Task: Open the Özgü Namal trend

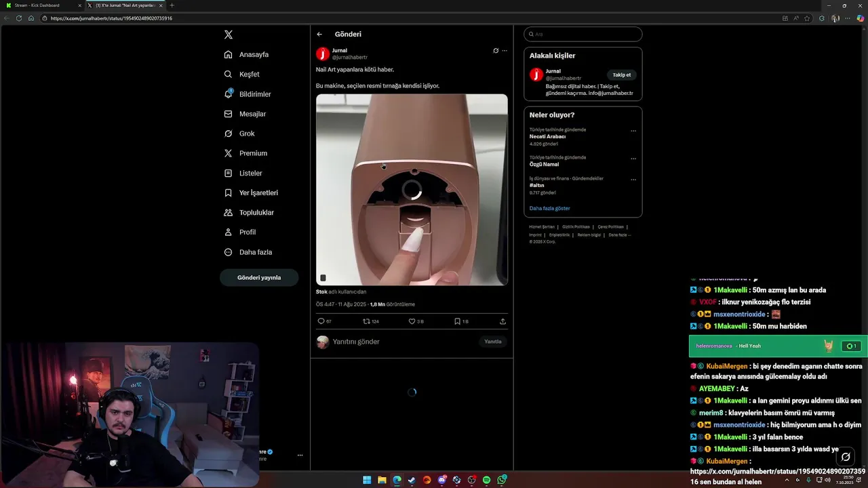Action: coord(544,164)
